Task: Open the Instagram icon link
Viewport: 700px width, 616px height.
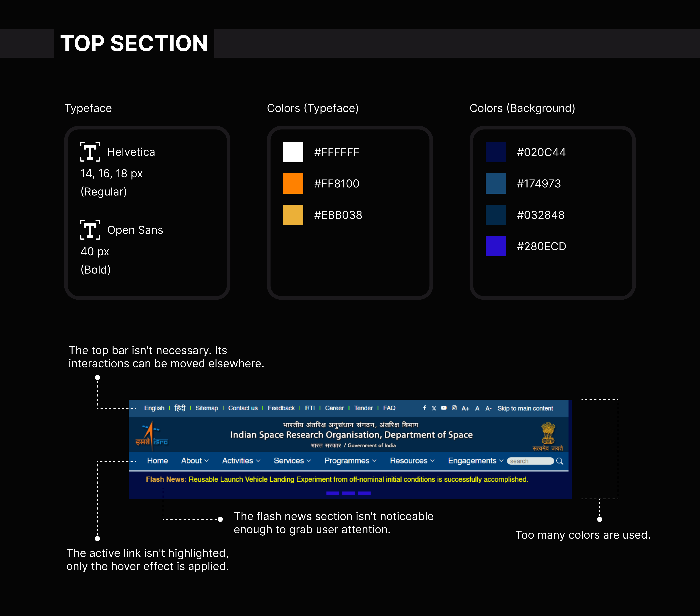Action: 454,408
